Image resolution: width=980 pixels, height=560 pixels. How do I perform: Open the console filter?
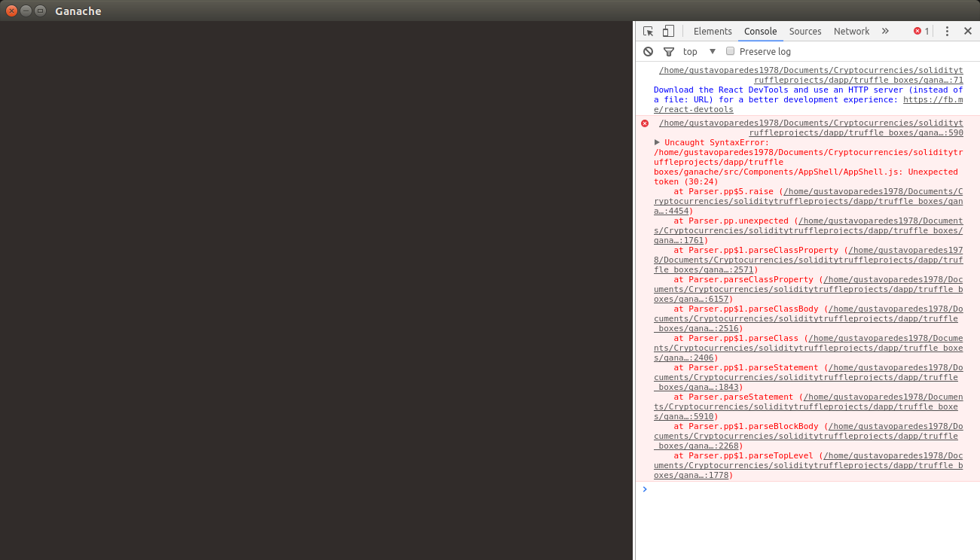[669, 51]
